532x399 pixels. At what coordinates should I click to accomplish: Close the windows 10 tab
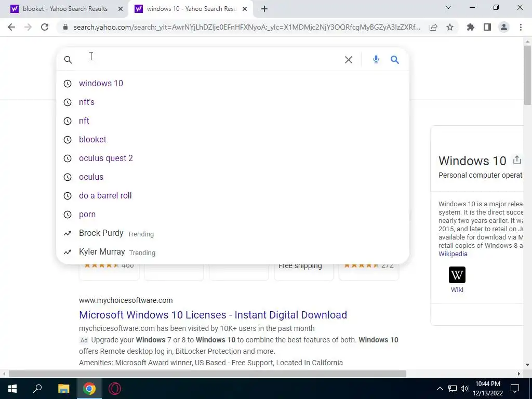pos(245,9)
